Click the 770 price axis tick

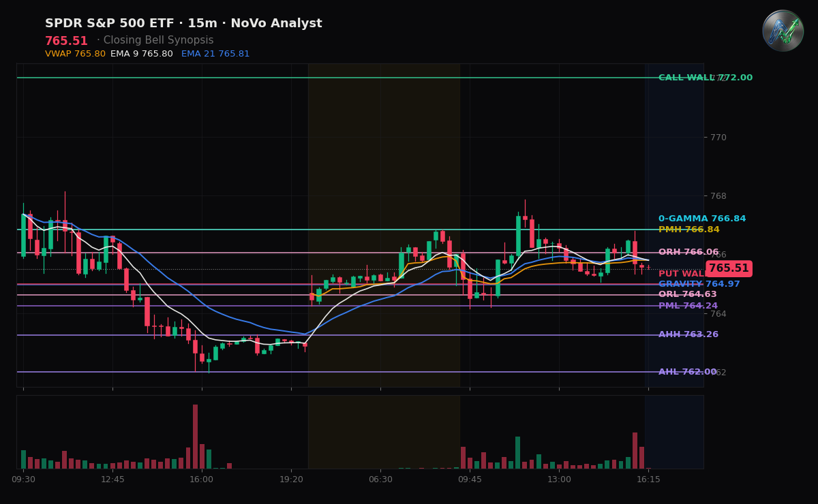click(x=718, y=137)
